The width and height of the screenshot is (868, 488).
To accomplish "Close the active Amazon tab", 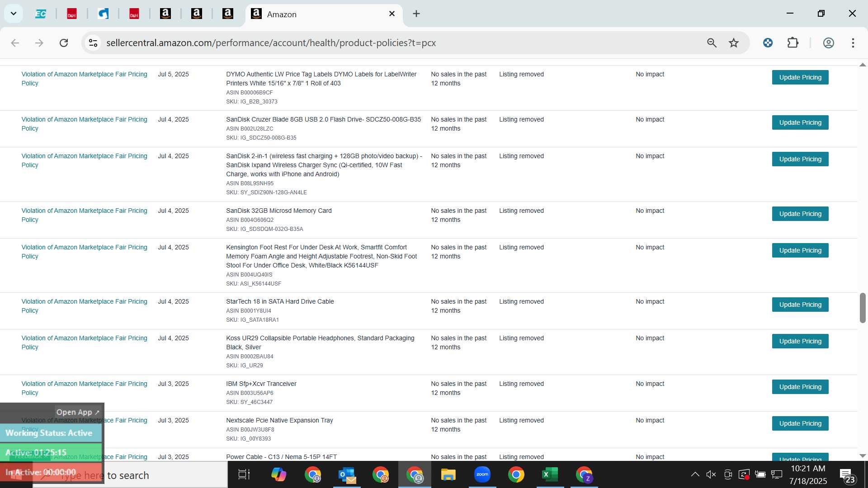I will 392,14.
